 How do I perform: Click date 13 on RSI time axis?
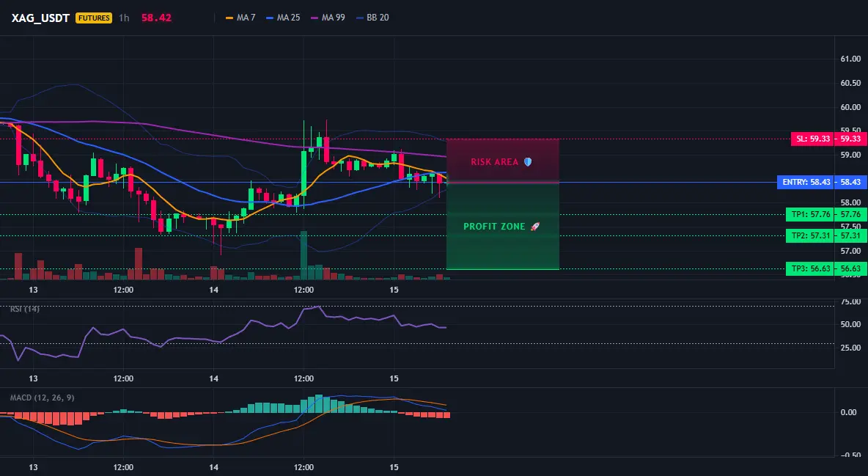click(33, 378)
